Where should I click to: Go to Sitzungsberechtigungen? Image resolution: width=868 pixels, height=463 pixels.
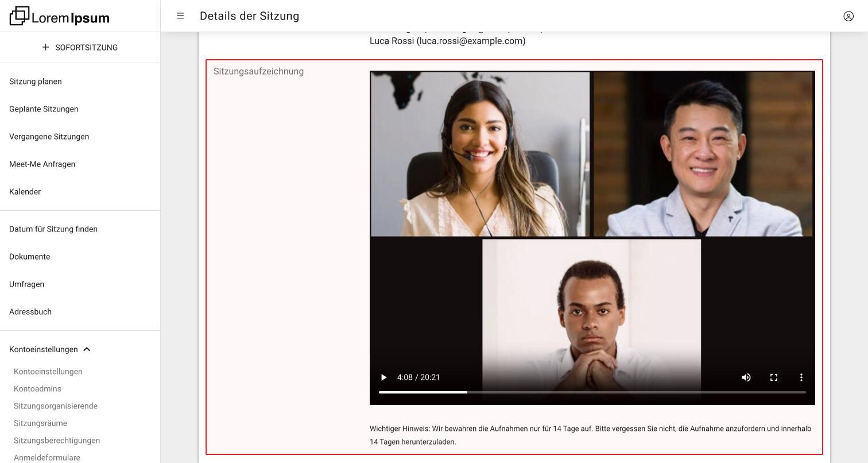point(57,441)
